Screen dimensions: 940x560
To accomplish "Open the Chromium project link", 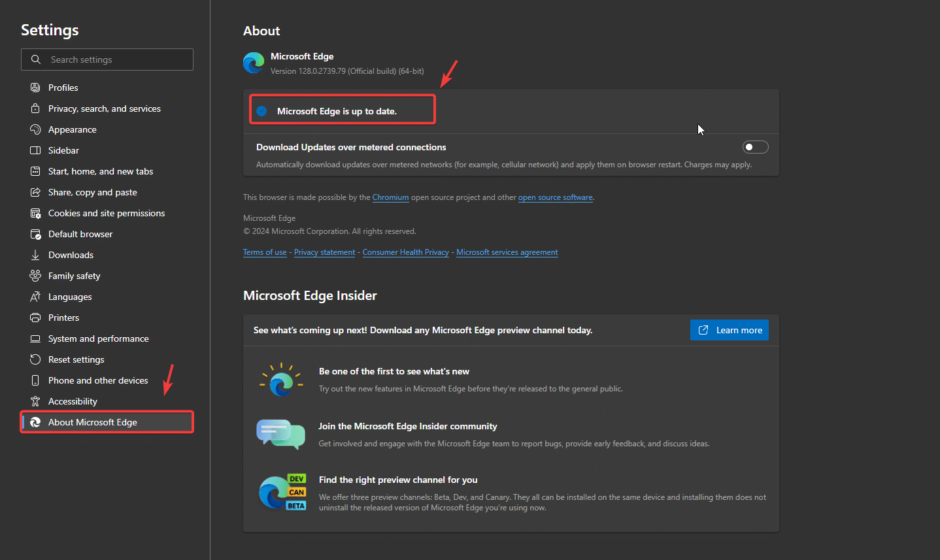I will click(x=390, y=197).
